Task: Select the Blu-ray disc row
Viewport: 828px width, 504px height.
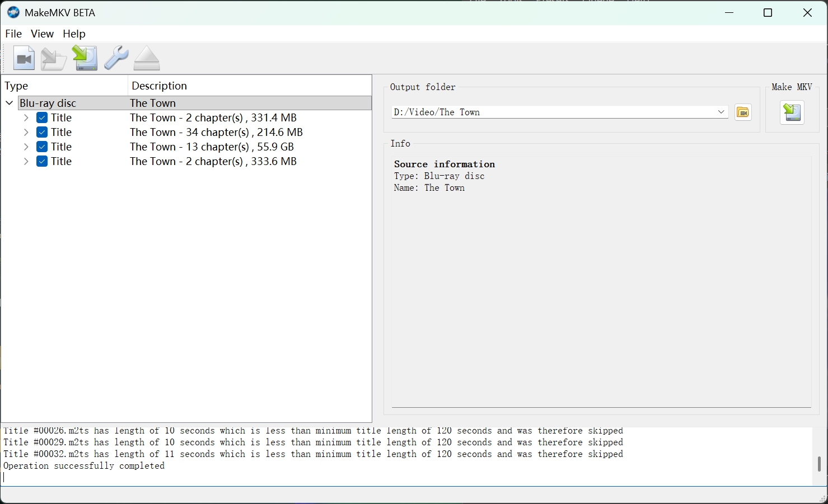Action: (x=195, y=103)
